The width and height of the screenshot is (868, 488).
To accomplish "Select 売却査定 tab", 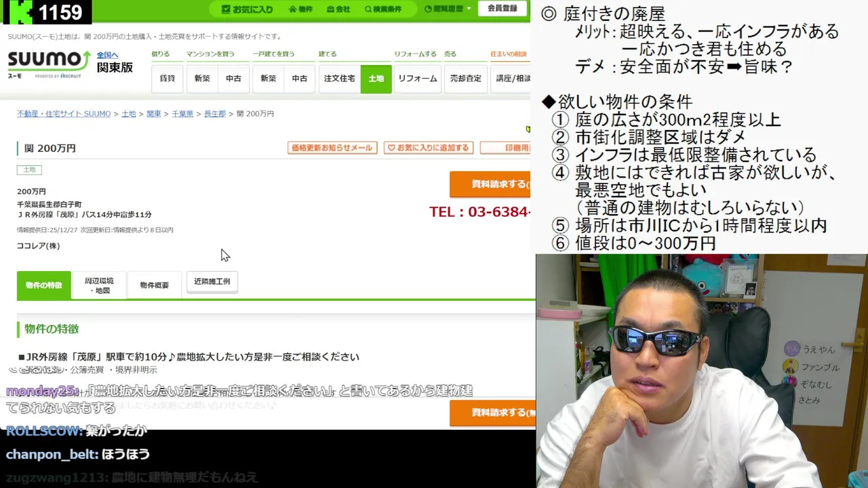I will (x=466, y=79).
